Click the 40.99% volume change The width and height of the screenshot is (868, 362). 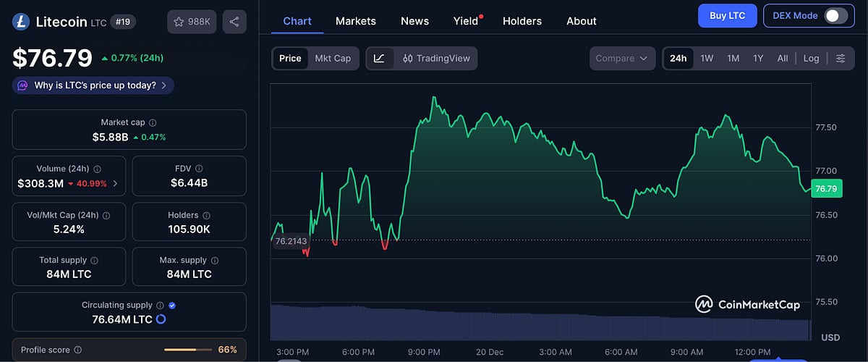coord(87,184)
